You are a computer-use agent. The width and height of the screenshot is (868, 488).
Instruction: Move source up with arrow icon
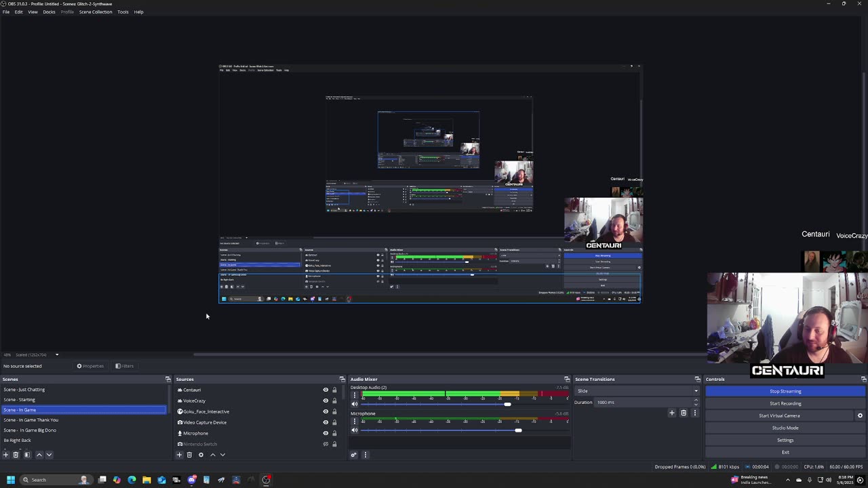coord(212,455)
